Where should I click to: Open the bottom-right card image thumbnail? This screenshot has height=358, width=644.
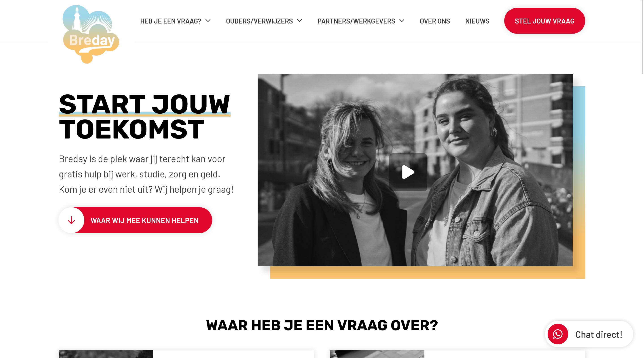tap(377, 354)
